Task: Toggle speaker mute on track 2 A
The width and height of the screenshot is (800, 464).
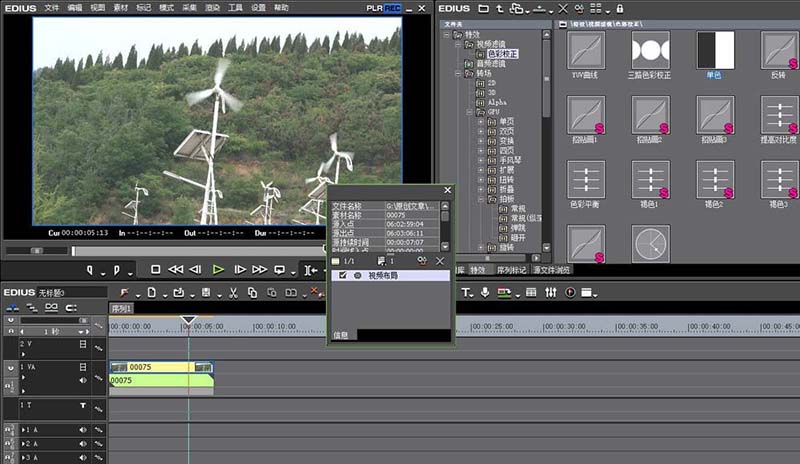Action: [83, 444]
